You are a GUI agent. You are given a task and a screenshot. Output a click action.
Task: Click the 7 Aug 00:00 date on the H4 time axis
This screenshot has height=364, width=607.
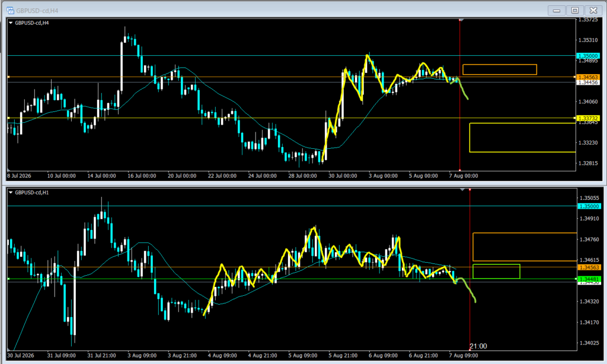[x=464, y=176]
